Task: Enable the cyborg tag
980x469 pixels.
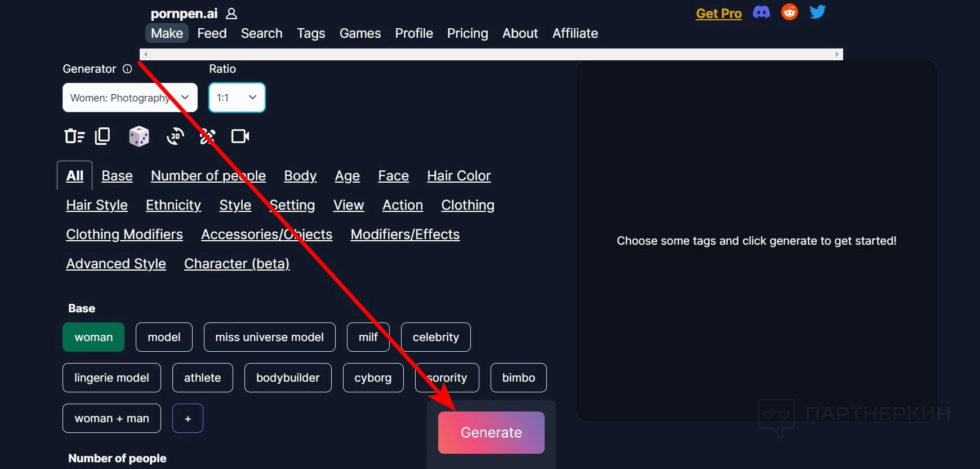Action: pos(373,378)
